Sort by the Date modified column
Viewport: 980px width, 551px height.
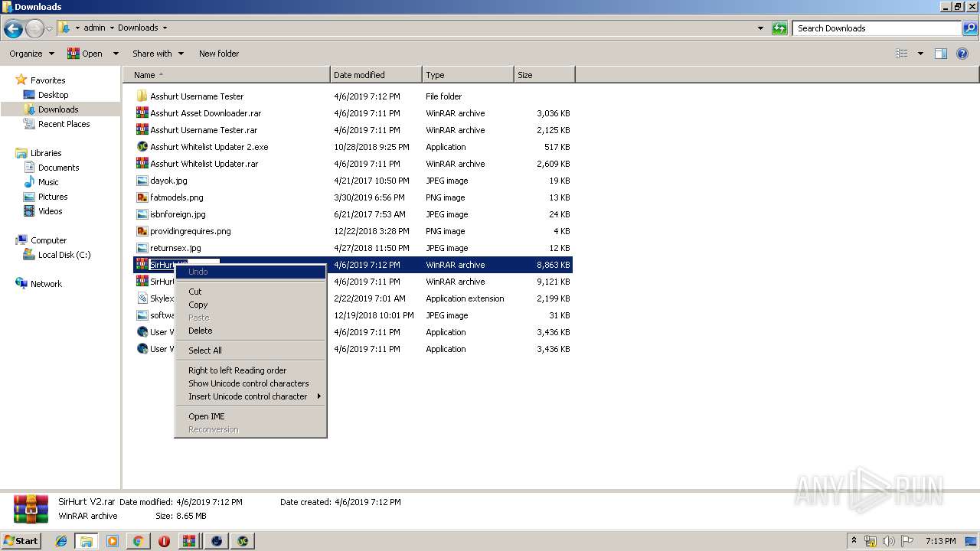376,75
